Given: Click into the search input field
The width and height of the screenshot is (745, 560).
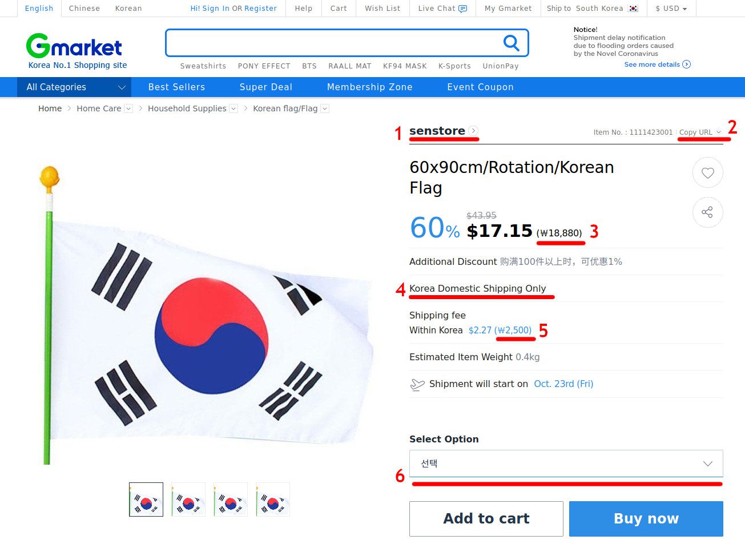Looking at the screenshot, I should tap(331, 43).
